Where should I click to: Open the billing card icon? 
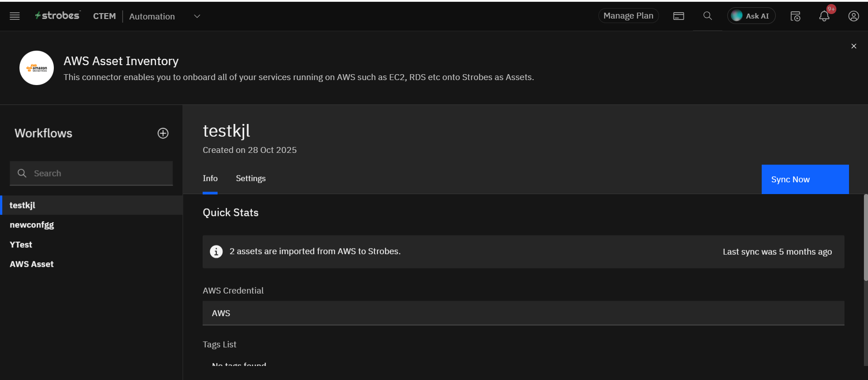(x=678, y=16)
